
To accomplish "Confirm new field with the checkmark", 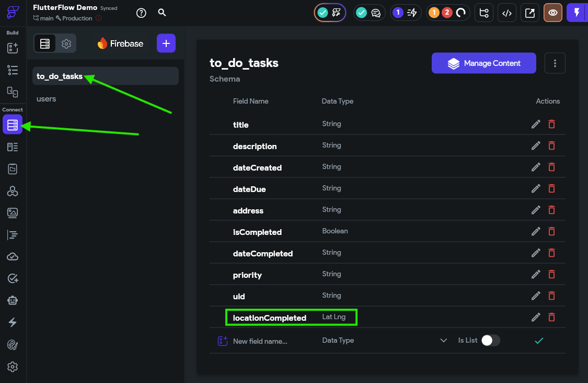I will 539,341.
